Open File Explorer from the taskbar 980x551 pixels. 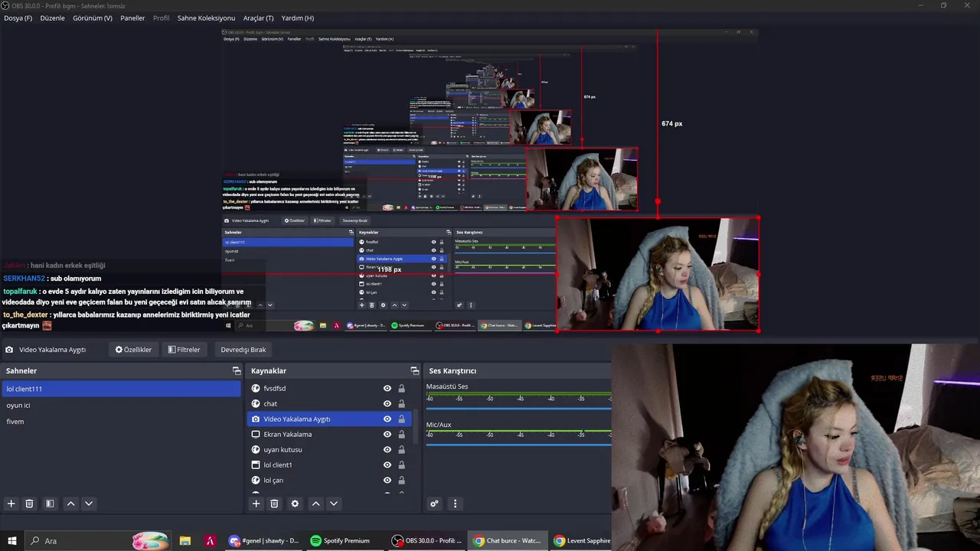pos(185,541)
